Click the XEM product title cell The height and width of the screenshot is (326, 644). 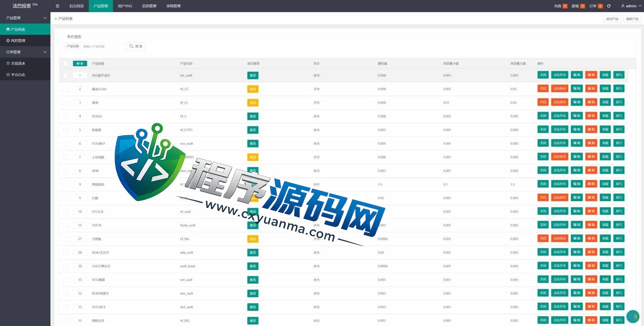(95, 171)
